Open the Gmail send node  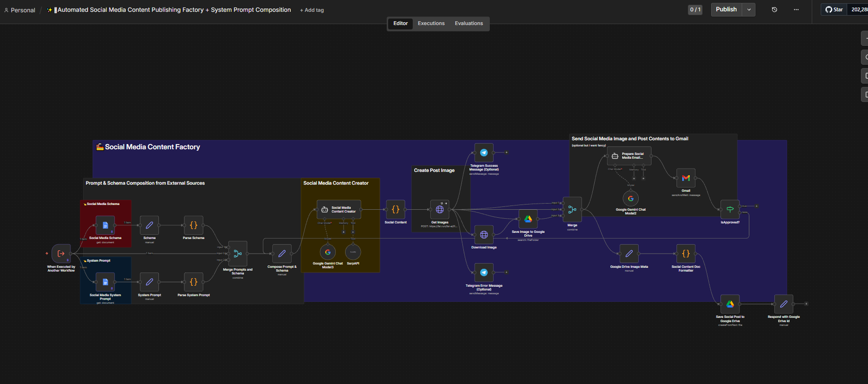(686, 178)
